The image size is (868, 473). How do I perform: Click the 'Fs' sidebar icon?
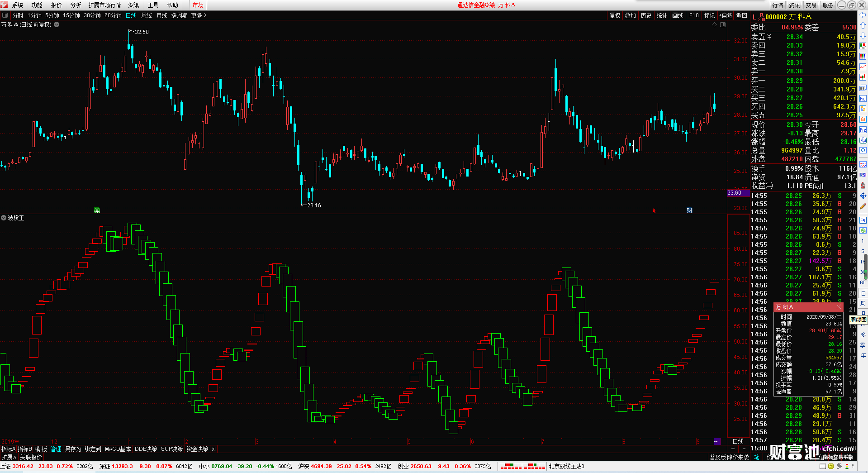863,220
